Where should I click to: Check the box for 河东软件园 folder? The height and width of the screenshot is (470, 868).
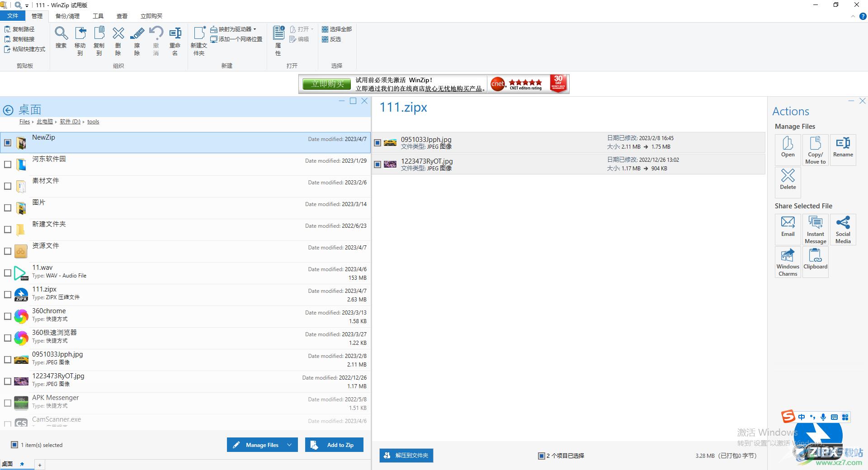8,164
